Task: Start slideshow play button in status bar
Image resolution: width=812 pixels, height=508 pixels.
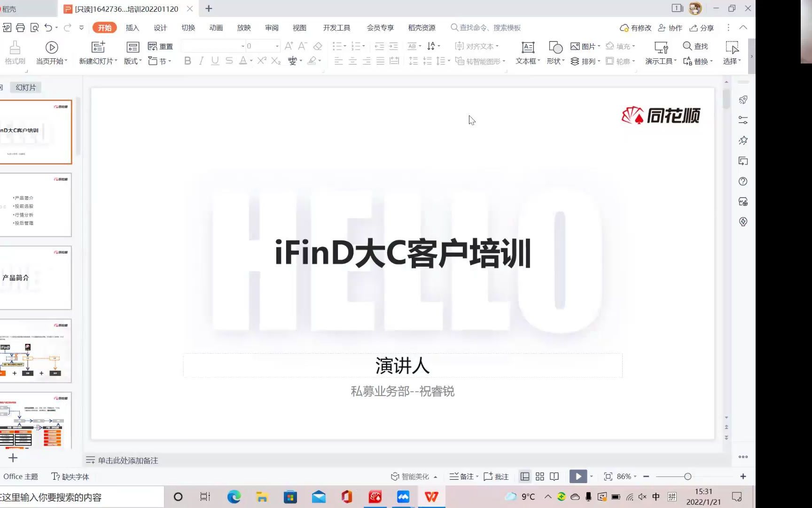Action: click(578, 476)
